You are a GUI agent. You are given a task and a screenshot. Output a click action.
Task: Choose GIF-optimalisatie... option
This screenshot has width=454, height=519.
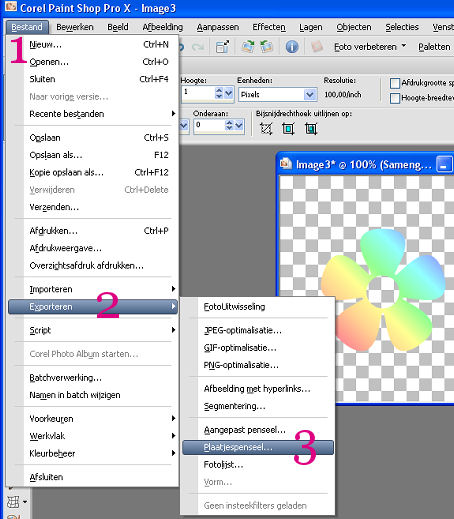pos(258,348)
